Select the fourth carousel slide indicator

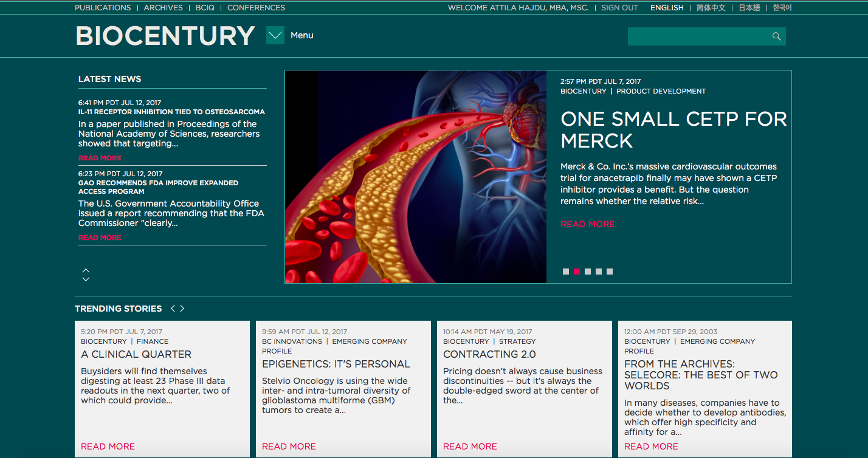tap(599, 272)
